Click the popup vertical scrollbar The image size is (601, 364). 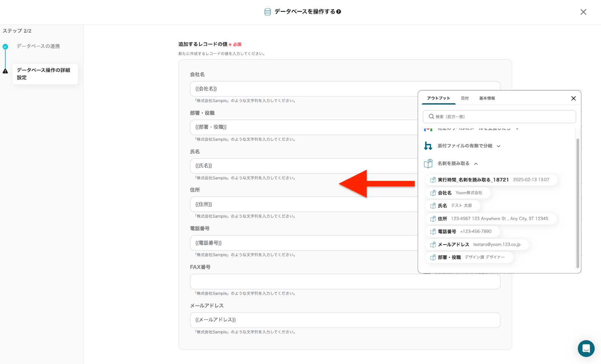[577, 203]
